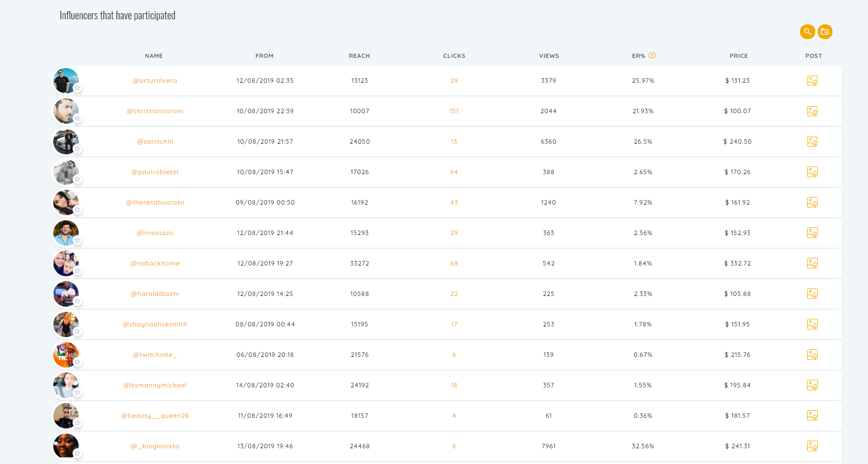The height and width of the screenshot is (464, 868).
Task: Open the @theresahuaroto profile link
Action: click(x=155, y=203)
